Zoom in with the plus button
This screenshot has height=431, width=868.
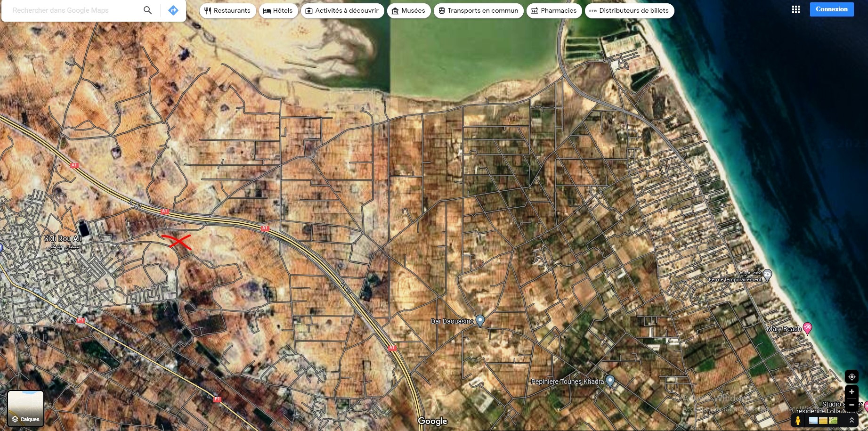click(852, 392)
